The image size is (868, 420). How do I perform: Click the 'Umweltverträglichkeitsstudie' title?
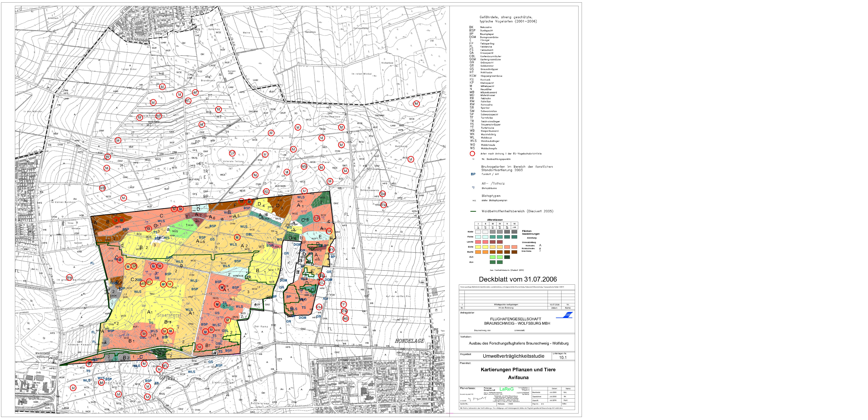[x=514, y=356]
